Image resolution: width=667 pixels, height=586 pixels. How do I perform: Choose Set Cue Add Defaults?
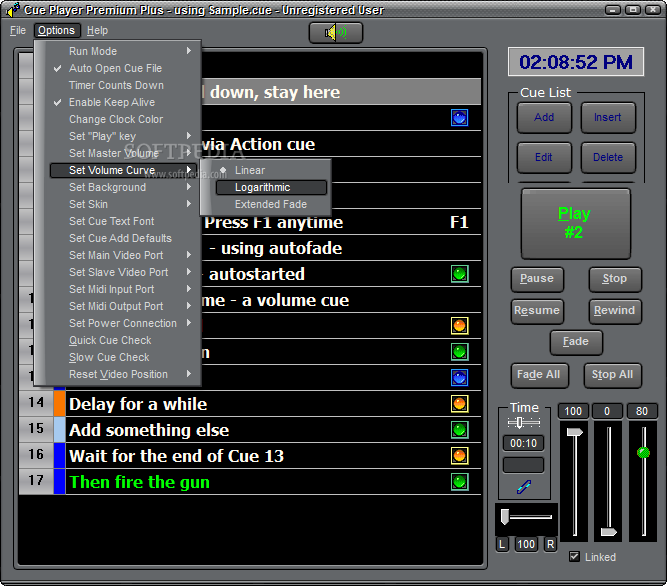tap(120, 238)
